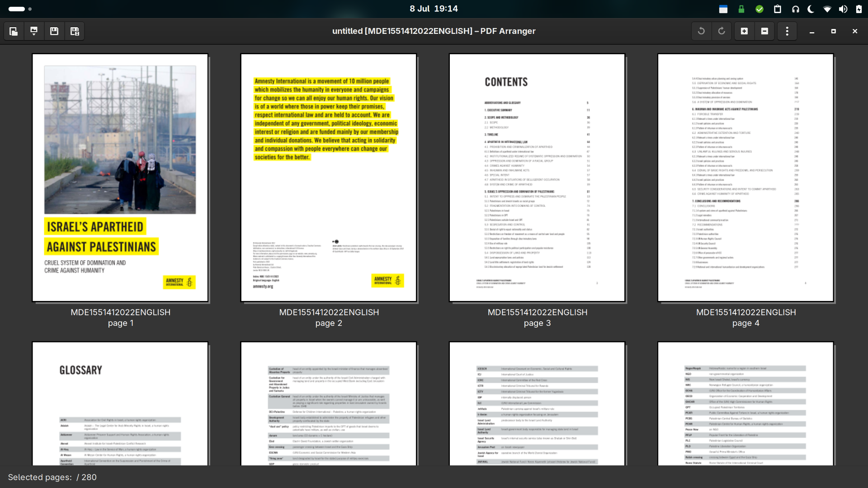Zoom in on page thumbnails

(x=744, y=31)
